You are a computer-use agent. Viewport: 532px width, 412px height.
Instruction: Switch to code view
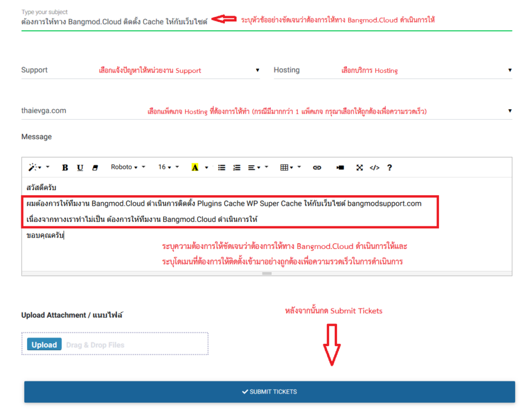click(x=375, y=168)
